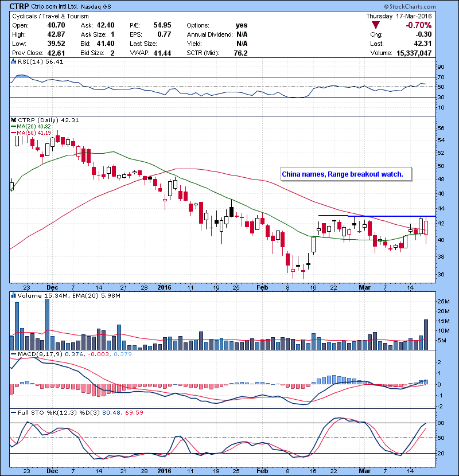Click the Bid value 41.40
This screenshot has width=459, height=476.
tap(106, 44)
